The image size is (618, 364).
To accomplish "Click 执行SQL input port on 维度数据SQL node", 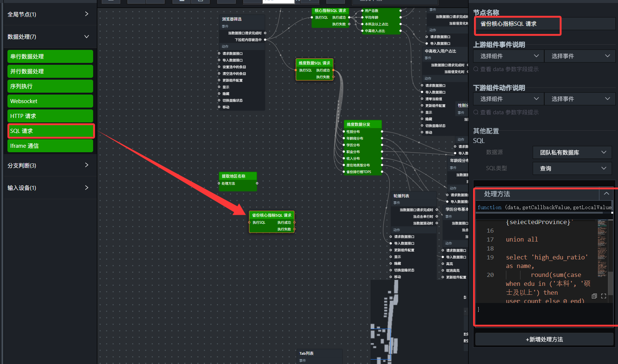I will coord(296,70).
